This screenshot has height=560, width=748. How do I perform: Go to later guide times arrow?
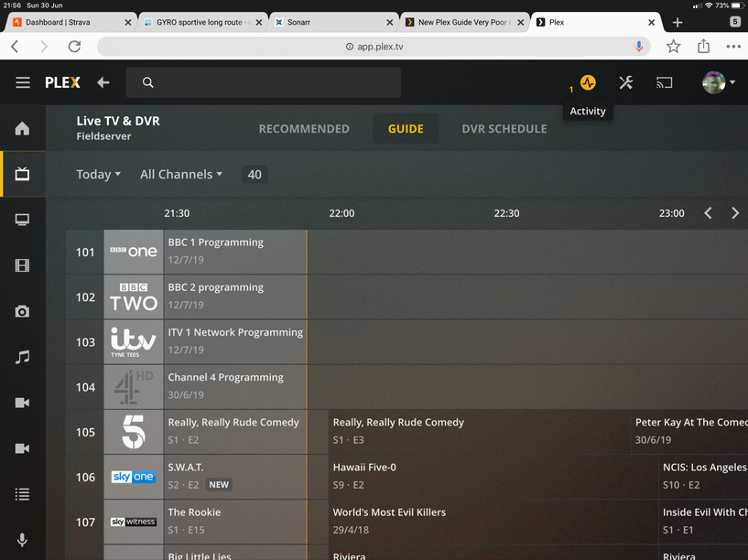[x=735, y=213]
